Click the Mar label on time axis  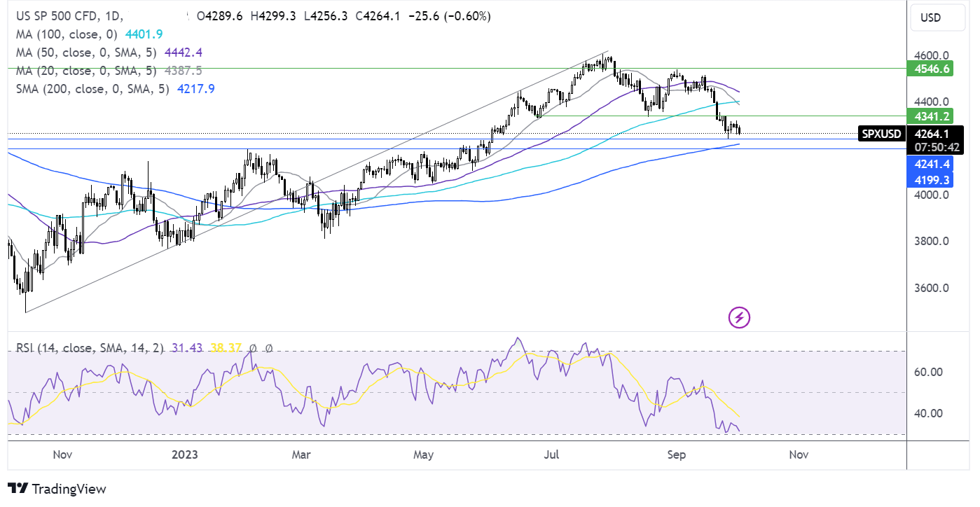tap(302, 454)
